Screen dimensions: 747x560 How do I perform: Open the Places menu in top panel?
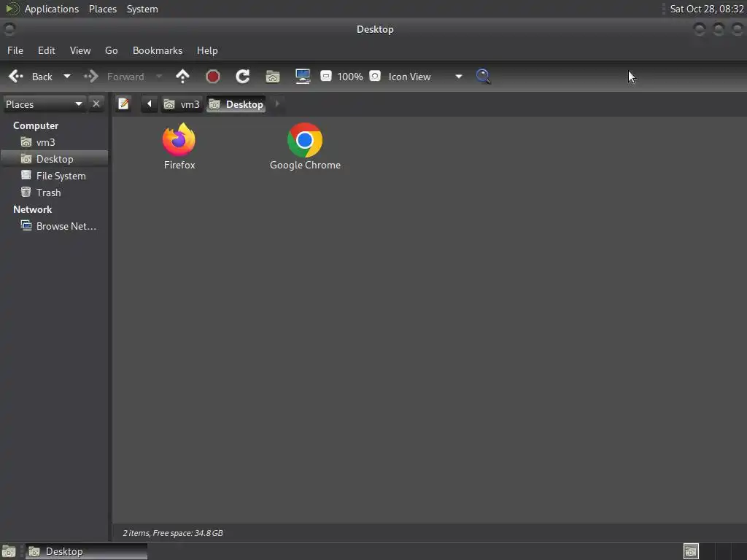(x=103, y=9)
